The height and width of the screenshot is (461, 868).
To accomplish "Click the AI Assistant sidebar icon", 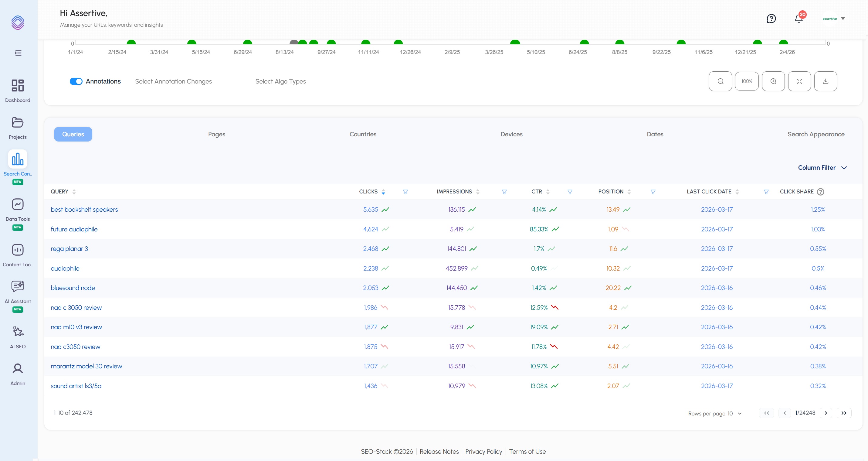I will coord(18,287).
